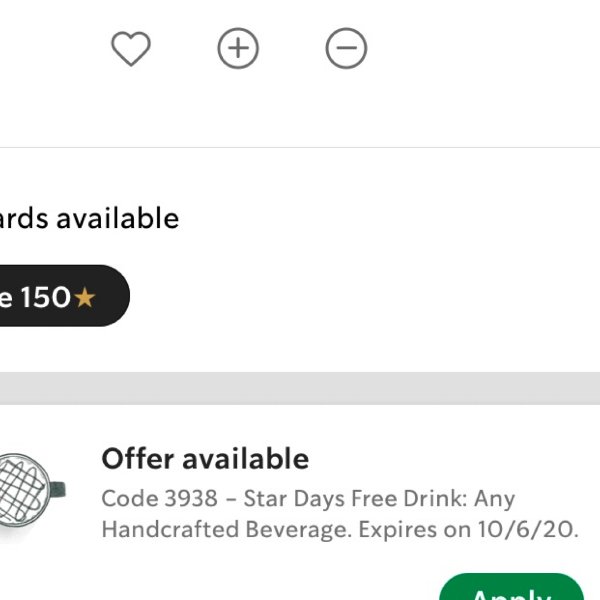Tap the gray section divider bar

(x=300, y=388)
